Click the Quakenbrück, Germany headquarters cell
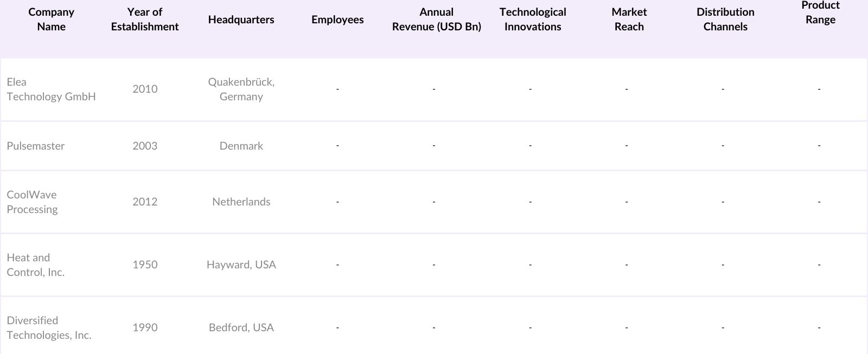Viewport: 868px width, 354px height. click(x=241, y=89)
